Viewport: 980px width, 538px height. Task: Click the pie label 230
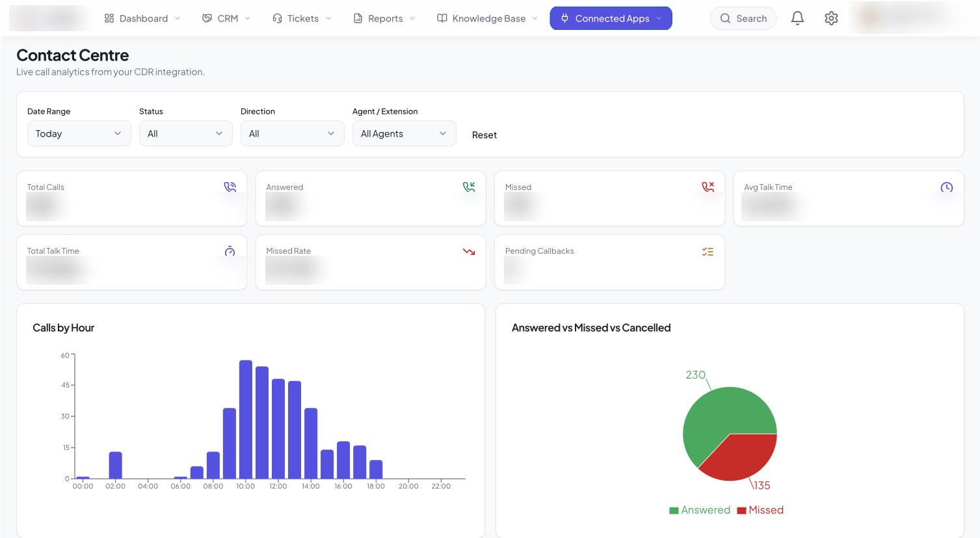pyautogui.click(x=695, y=375)
